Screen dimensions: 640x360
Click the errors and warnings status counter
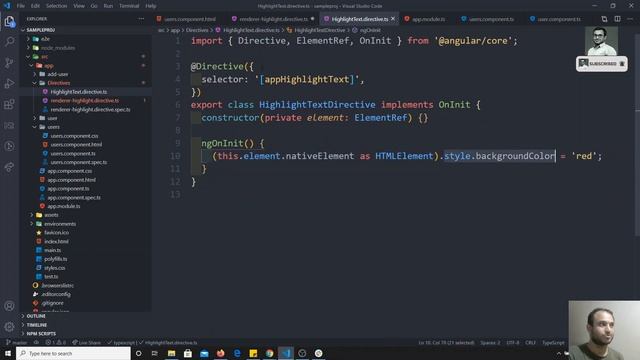(x=56, y=342)
